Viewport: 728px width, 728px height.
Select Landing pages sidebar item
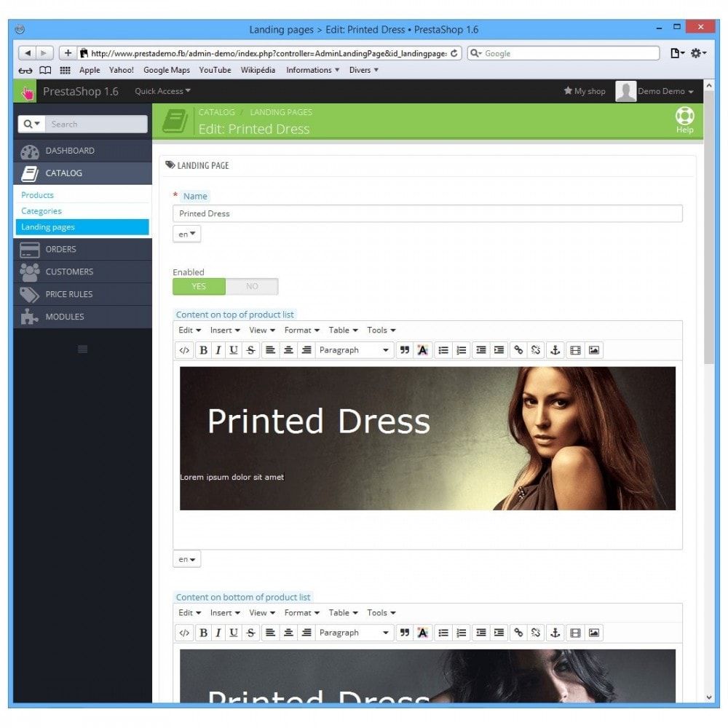point(82,227)
